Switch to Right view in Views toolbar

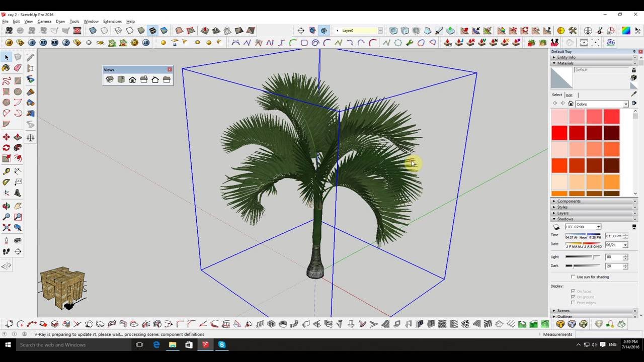144,79
